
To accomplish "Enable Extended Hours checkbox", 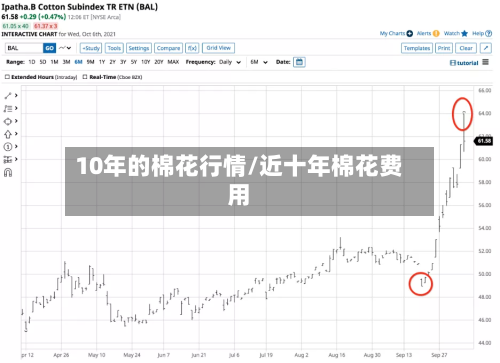I will click(x=7, y=77).
